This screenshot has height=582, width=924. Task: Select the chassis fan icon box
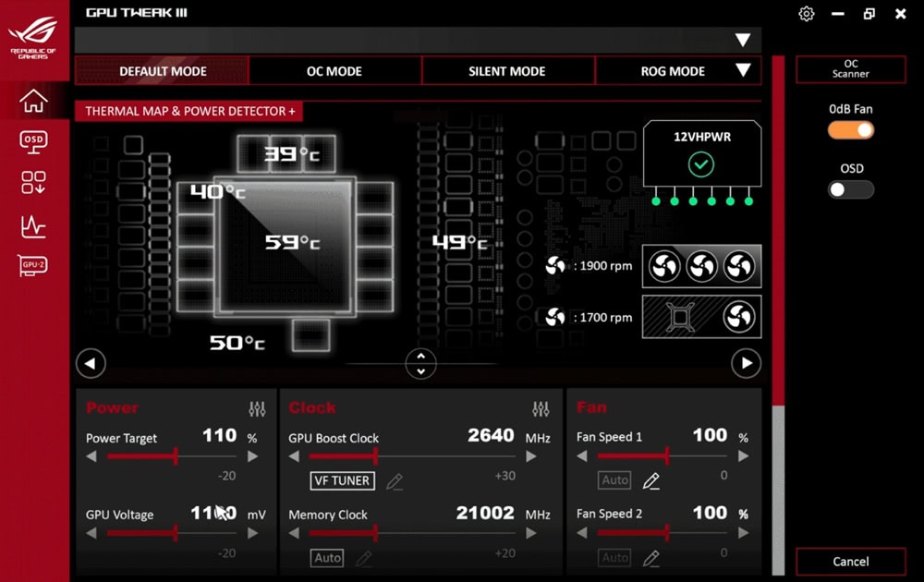click(x=701, y=317)
